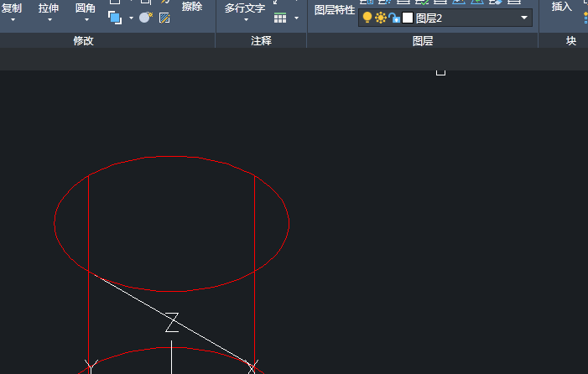Click the 插入 (insert) button
Image resolution: width=588 pixels, height=374 pixels.
click(562, 7)
